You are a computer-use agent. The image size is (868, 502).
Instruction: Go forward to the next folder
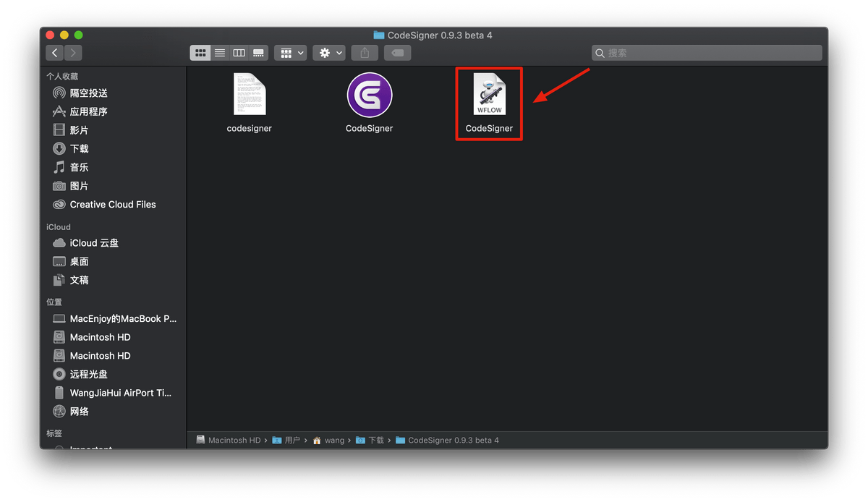(73, 53)
